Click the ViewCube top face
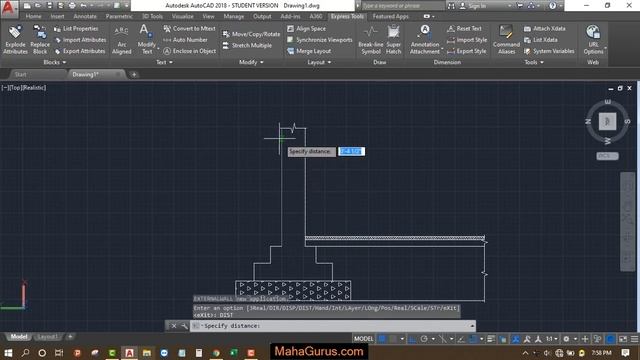Image resolution: width=640 pixels, height=360 pixels. point(607,122)
